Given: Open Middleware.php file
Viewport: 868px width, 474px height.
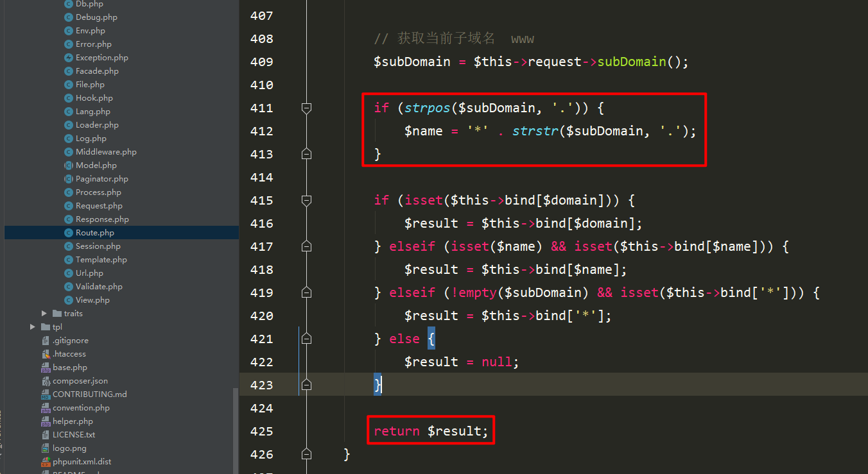Looking at the screenshot, I should click(106, 152).
